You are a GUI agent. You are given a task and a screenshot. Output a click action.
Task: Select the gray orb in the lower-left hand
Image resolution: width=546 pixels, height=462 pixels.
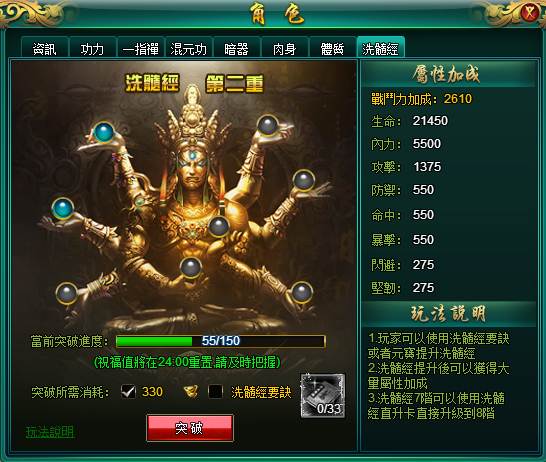point(66,293)
